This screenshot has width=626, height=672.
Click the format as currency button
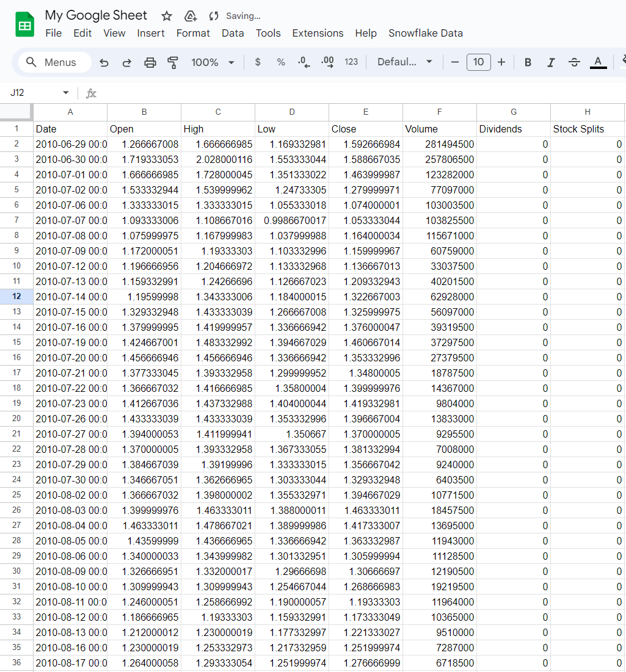click(x=258, y=62)
